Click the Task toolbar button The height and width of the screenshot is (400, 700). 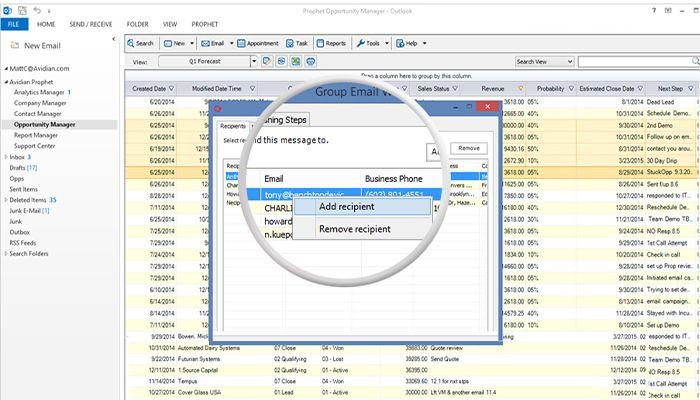297,44
